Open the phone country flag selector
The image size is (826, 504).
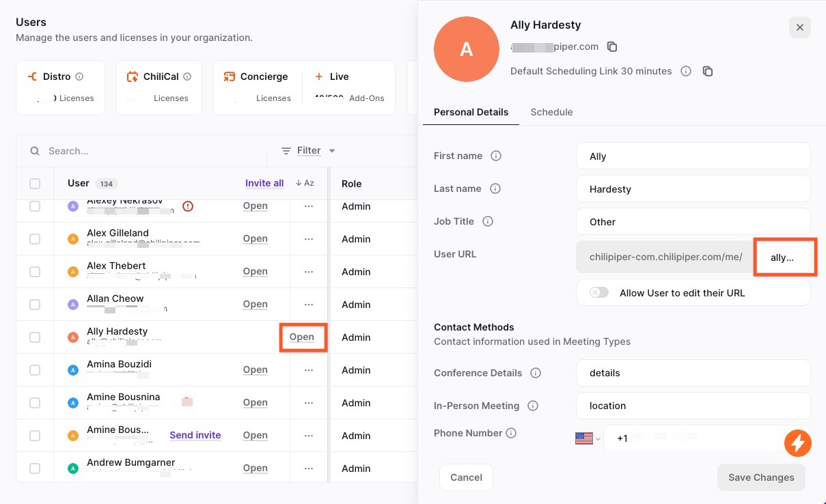tap(588, 438)
